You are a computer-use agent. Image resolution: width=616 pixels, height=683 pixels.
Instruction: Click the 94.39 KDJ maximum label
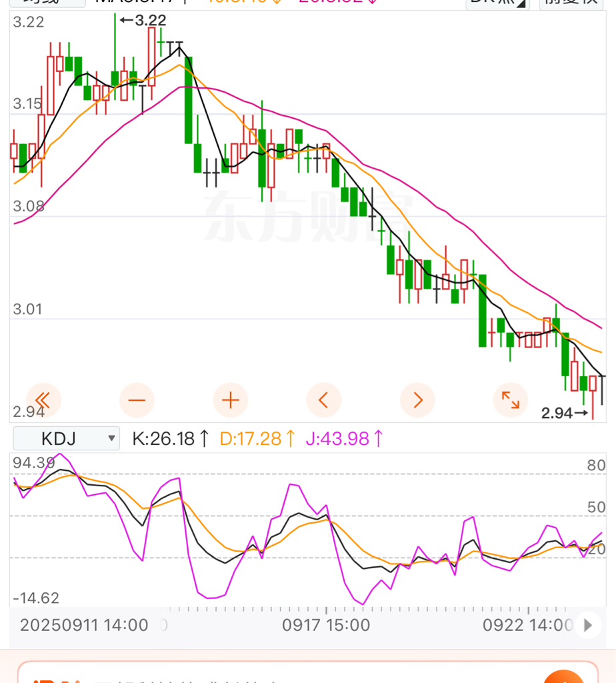tap(34, 463)
